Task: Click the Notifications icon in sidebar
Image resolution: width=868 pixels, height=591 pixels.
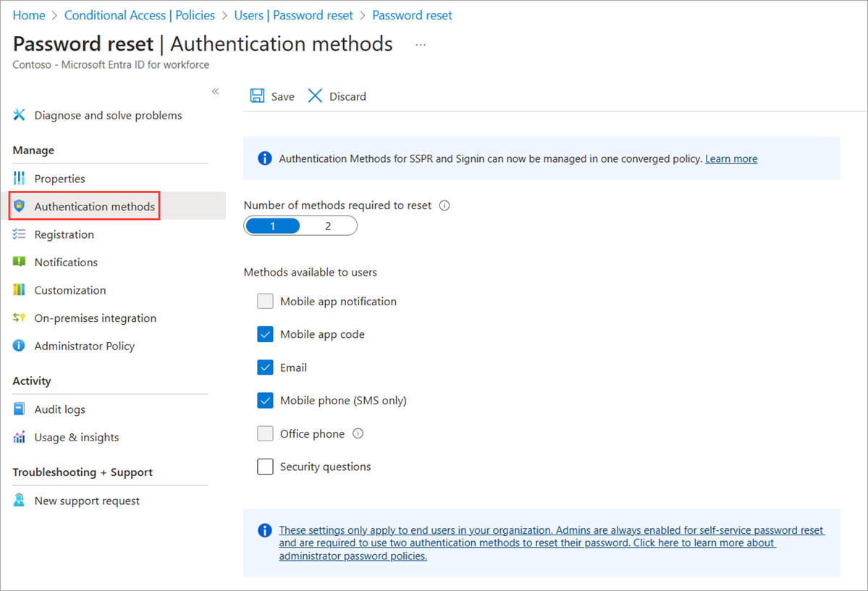Action: coord(20,263)
